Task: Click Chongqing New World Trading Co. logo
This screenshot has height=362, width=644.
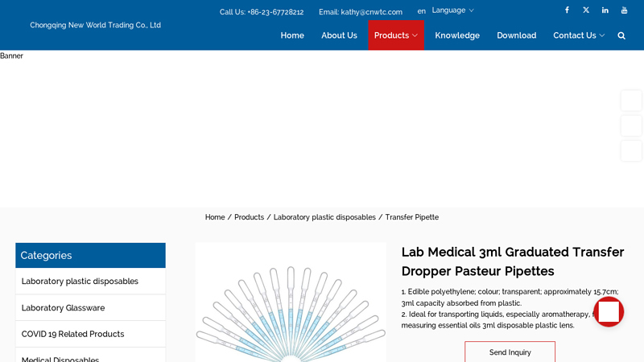Action: click(95, 25)
